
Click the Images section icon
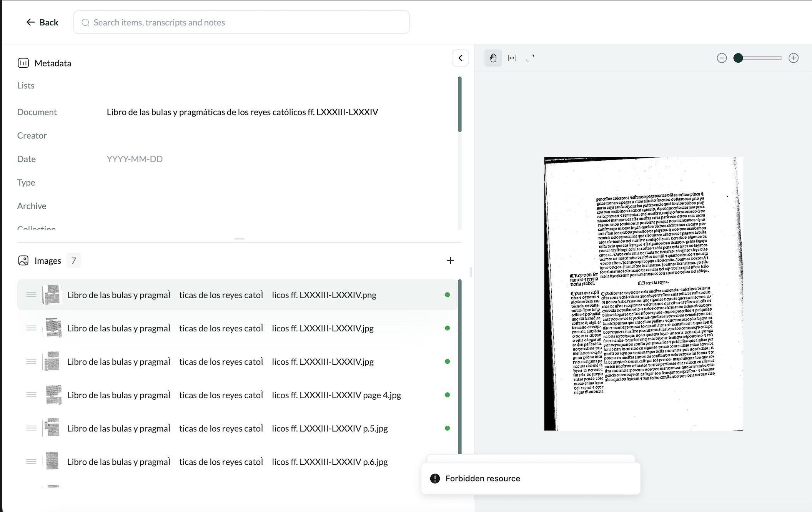coord(23,261)
